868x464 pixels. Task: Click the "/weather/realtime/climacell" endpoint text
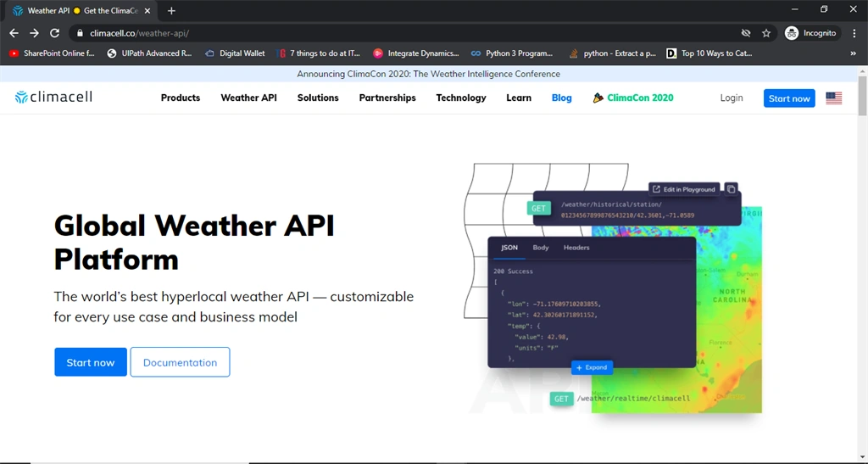click(633, 399)
